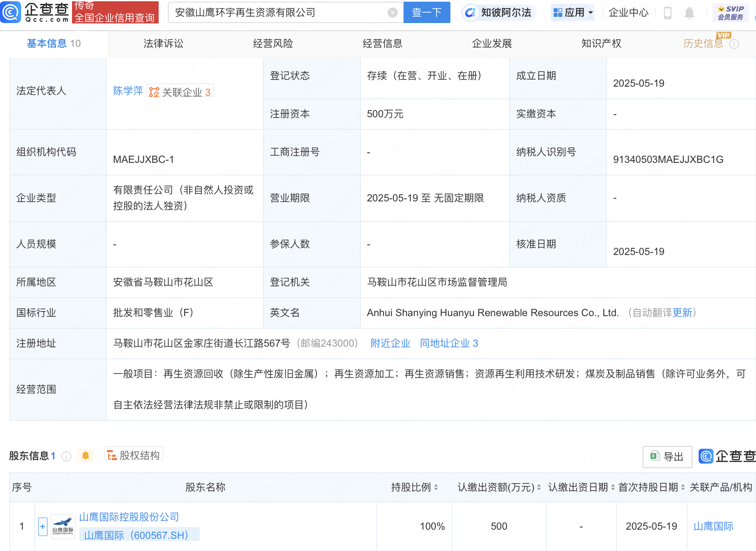Open 山鹰国际控股股份公司 shareholder link
Viewport: 756px width, 551px height.
point(129,517)
